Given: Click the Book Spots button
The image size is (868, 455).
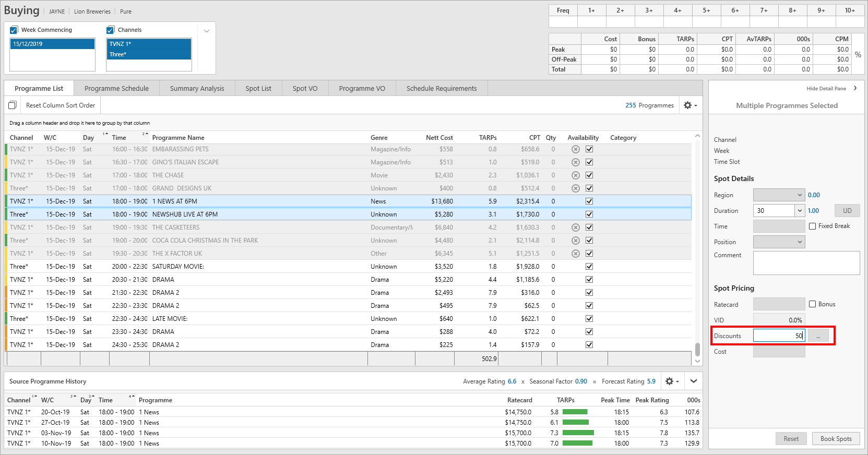Looking at the screenshot, I should (x=836, y=439).
